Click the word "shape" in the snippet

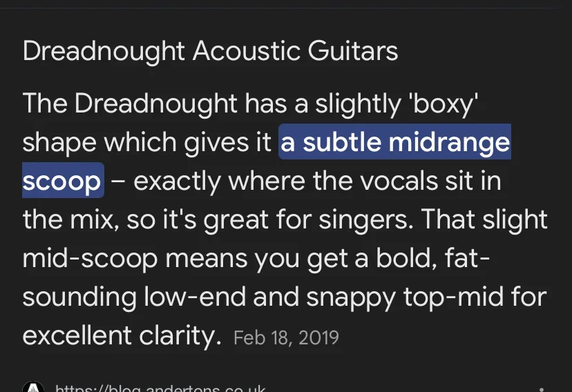[x=59, y=142]
